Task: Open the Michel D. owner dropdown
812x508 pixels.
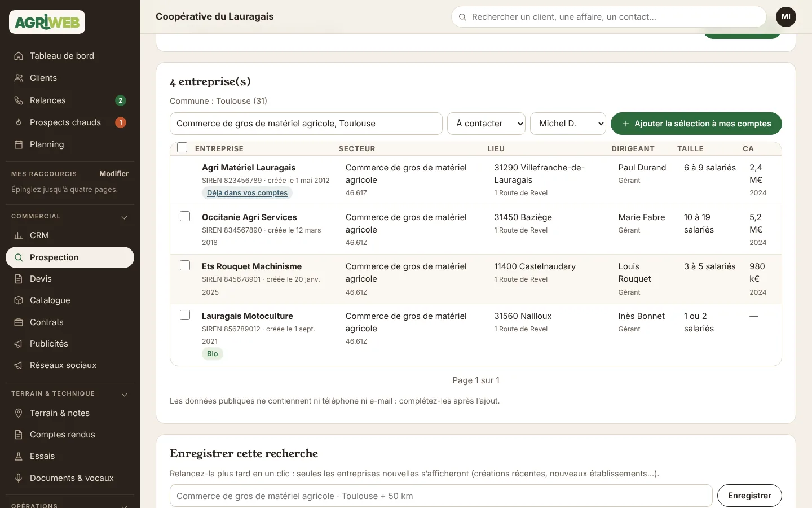Action: pyautogui.click(x=568, y=124)
